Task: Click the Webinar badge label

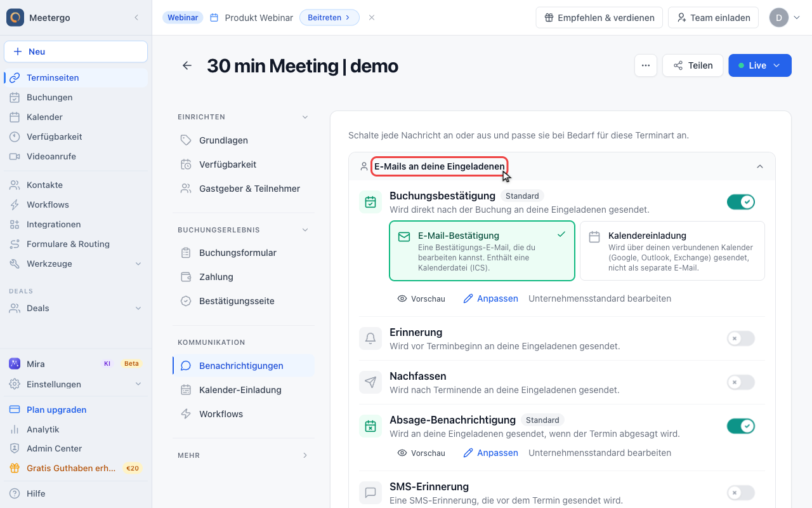Action: [x=183, y=18]
